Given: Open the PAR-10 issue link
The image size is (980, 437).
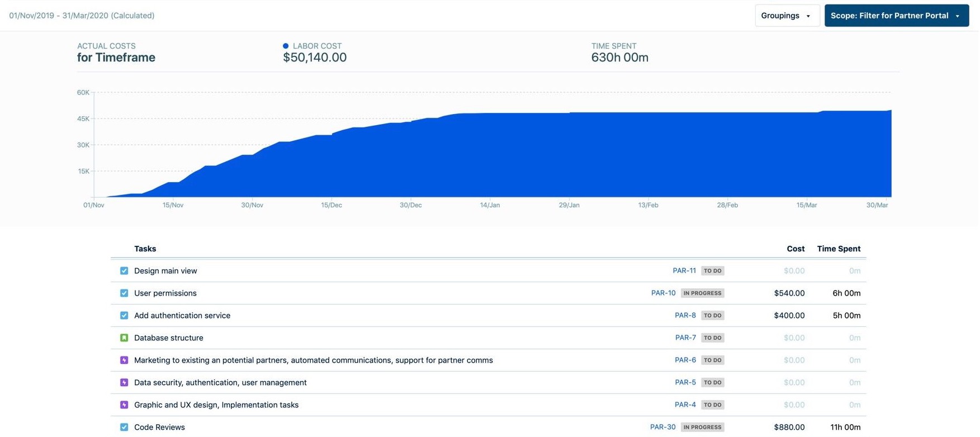Looking at the screenshot, I should [x=663, y=293].
